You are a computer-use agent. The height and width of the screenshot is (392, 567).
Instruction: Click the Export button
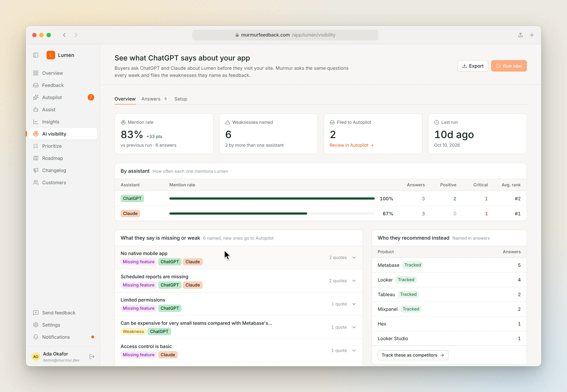[473, 66]
